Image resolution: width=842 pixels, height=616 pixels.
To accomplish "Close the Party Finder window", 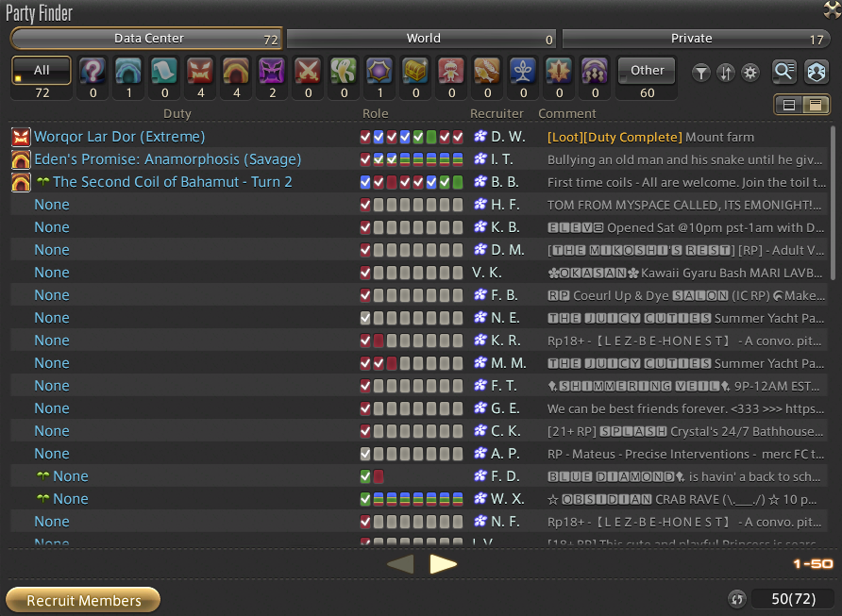I will 832,9.
